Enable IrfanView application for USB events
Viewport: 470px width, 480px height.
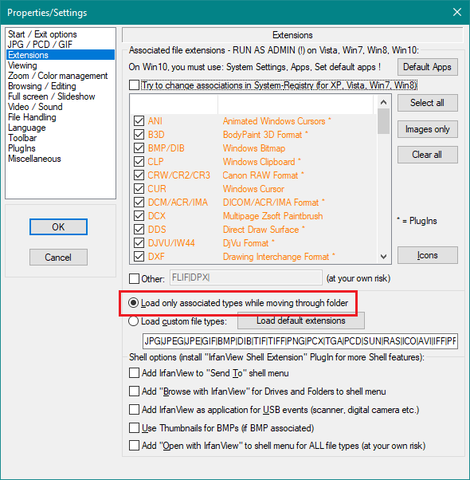pos(134,409)
